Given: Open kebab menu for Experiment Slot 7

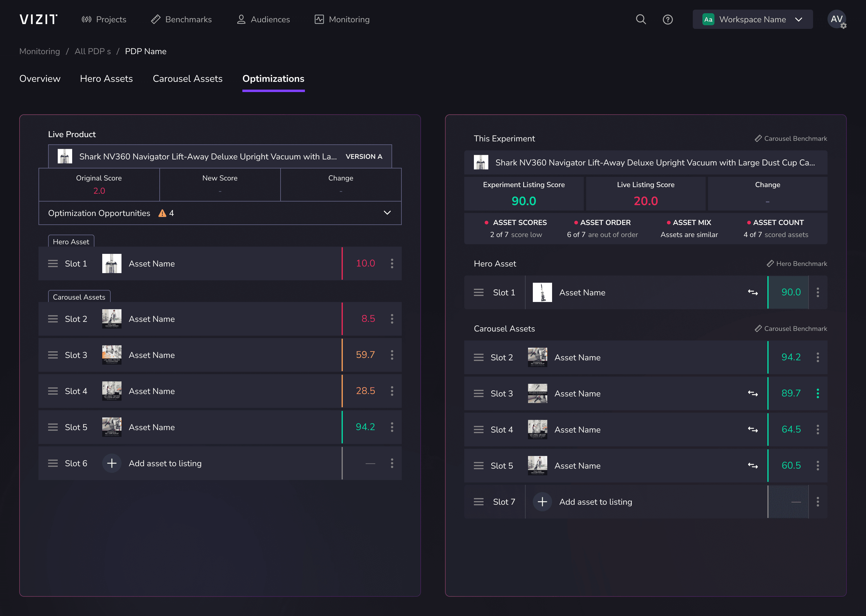Looking at the screenshot, I should coord(818,502).
